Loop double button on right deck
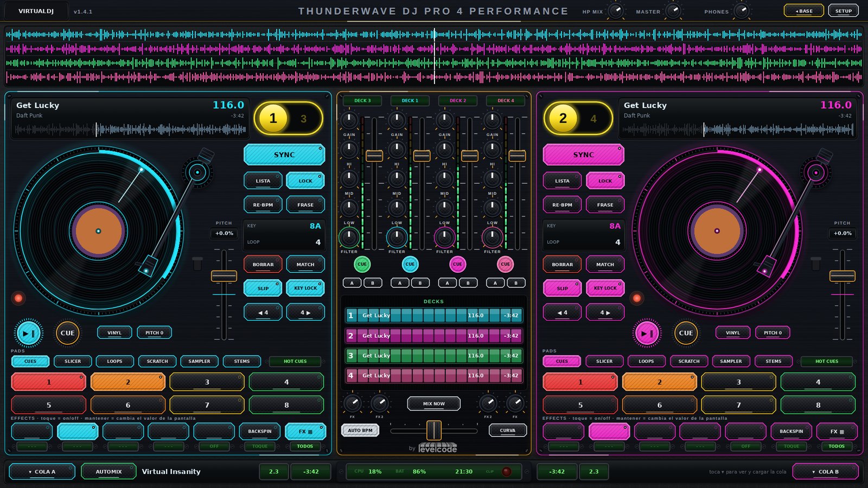The image size is (868, 488). (605, 312)
